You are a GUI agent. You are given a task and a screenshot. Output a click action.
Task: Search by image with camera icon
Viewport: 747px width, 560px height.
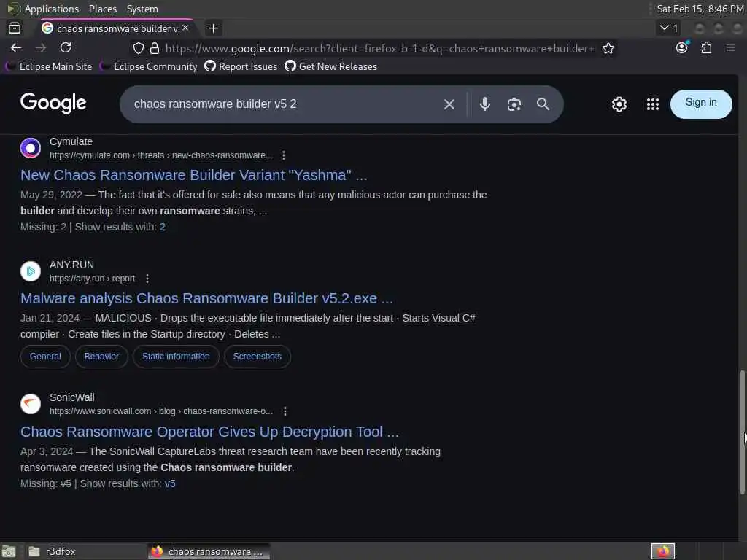(x=514, y=104)
